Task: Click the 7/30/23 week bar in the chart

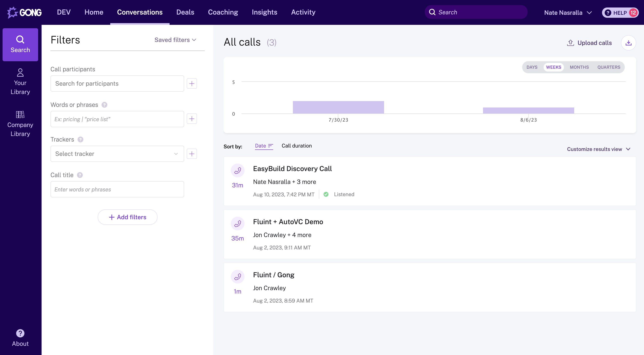Action: [338, 107]
